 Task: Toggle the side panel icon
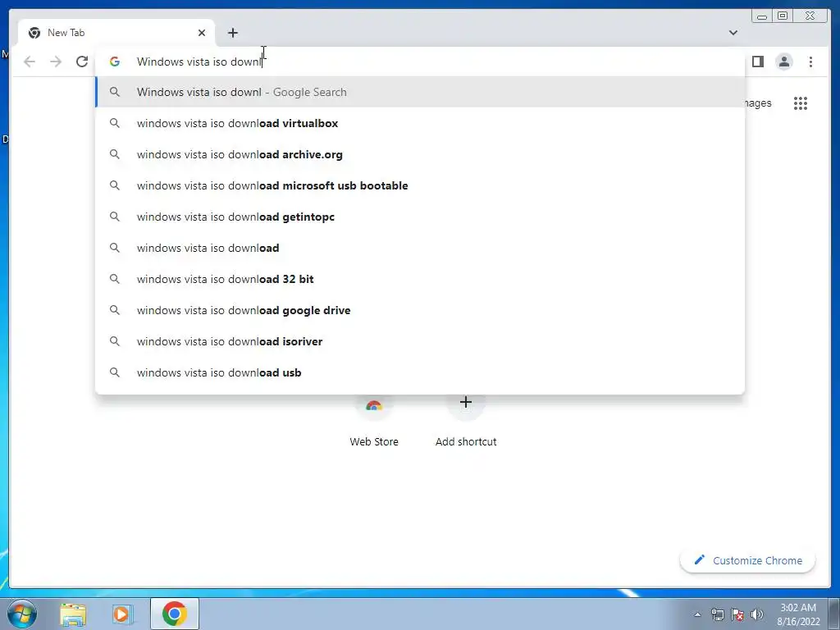click(758, 62)
